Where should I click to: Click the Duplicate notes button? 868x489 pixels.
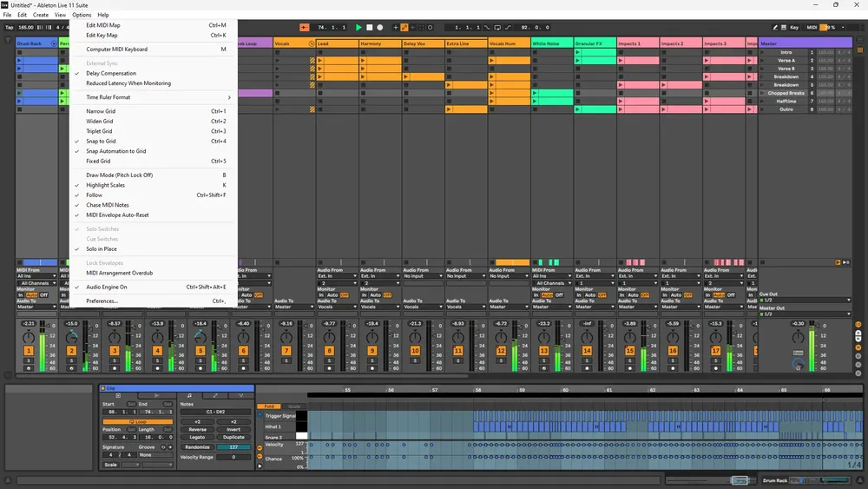[x=233, y=437]
